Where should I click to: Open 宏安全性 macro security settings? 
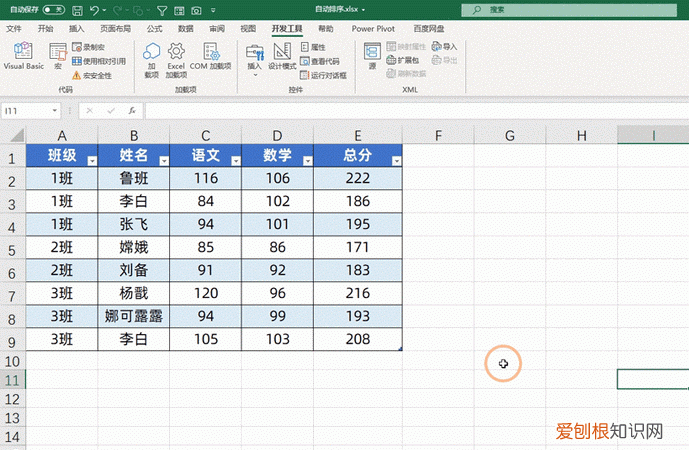(92, 76)
